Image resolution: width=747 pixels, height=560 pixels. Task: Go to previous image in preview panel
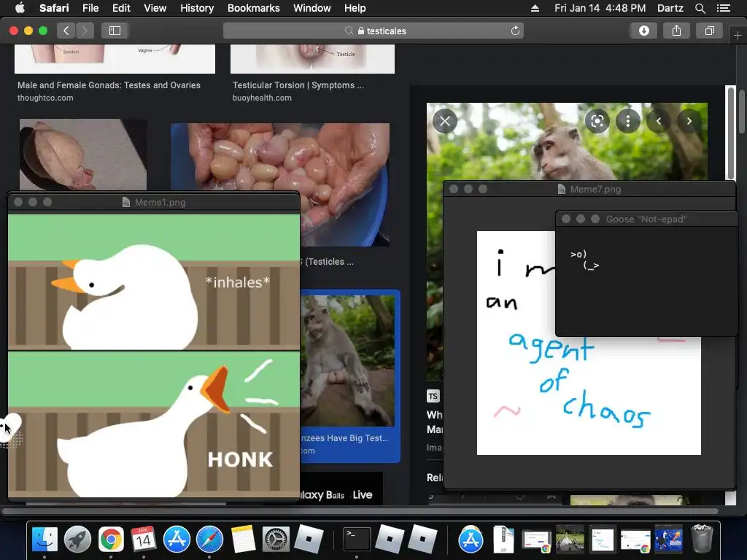coord(659,121)
